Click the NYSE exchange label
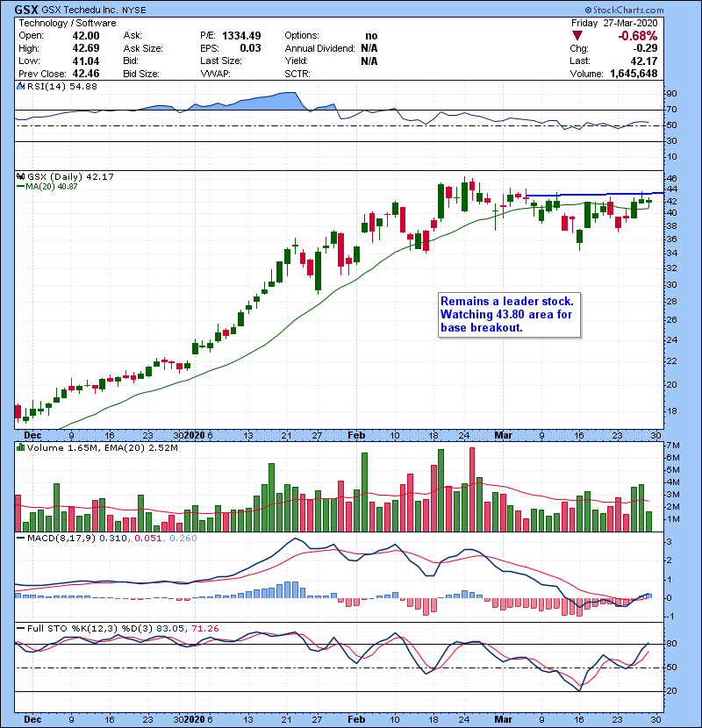The image size is (702, 728). tap(133, 10)
